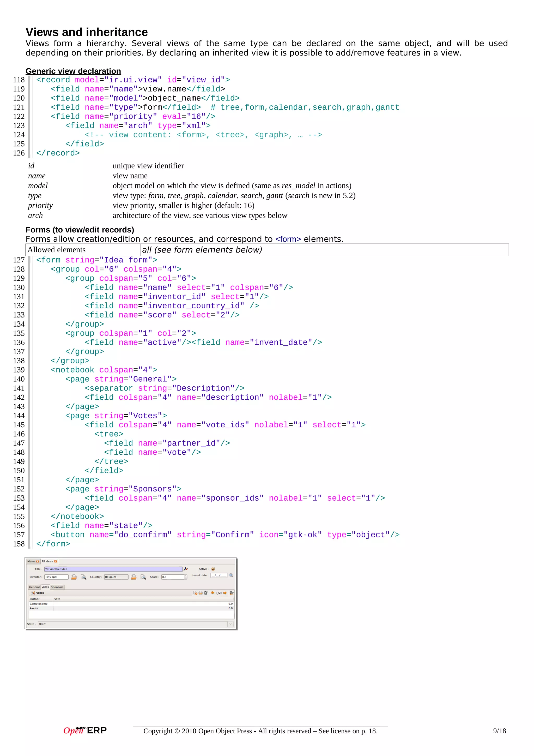This screenshot has width=534, height=756.
Task: Click the translate flag icon beside Title
Action: tap(186, 569)
